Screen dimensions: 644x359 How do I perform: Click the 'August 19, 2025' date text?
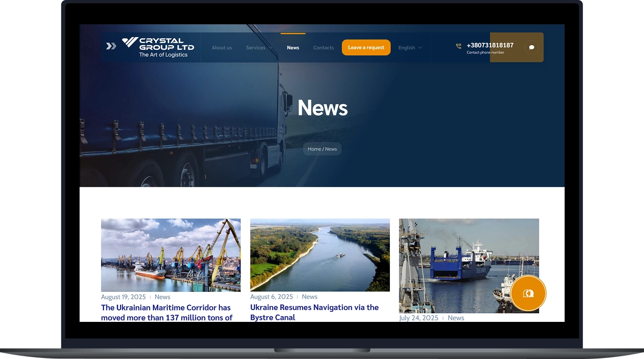pyautogui.click(x=123, y=297)
